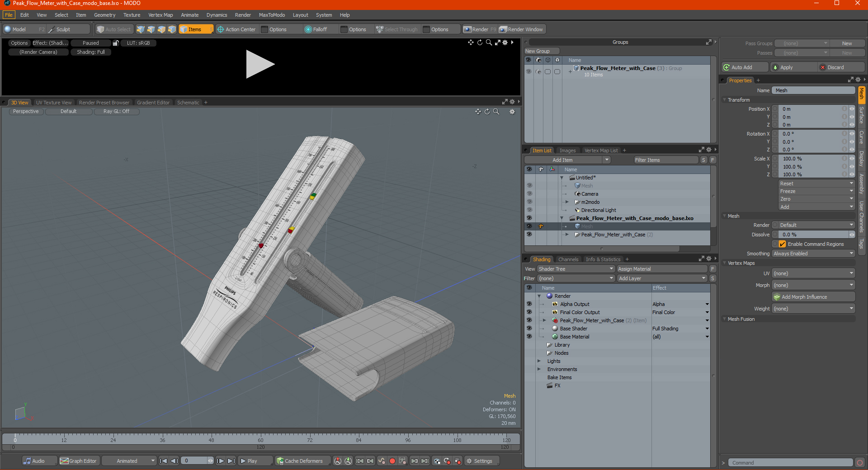868x470 pixels.
Task: Expand the m2modo item in Item List
Action: pyautogui.click(x=567, y=202)
